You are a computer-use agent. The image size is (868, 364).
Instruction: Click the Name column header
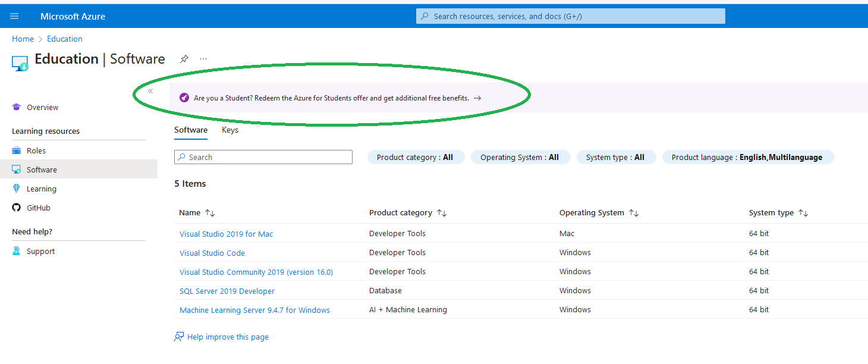pyautogui.click(x=190, y=213)
